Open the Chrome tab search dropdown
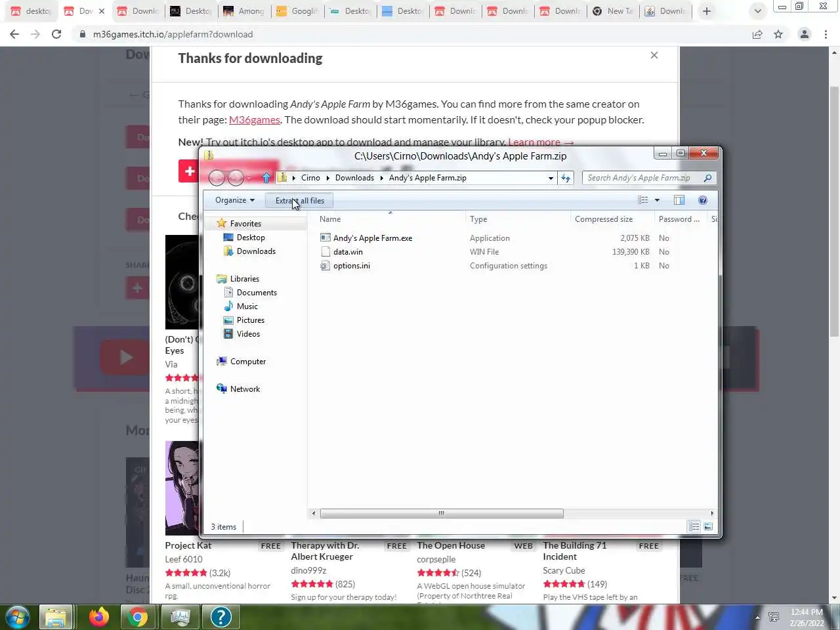 click(x=757, y=11)
